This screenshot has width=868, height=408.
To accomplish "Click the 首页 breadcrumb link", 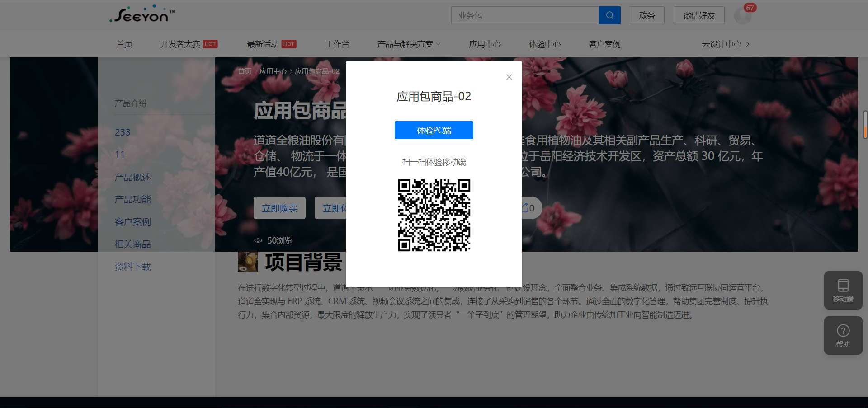I will 245,71.
